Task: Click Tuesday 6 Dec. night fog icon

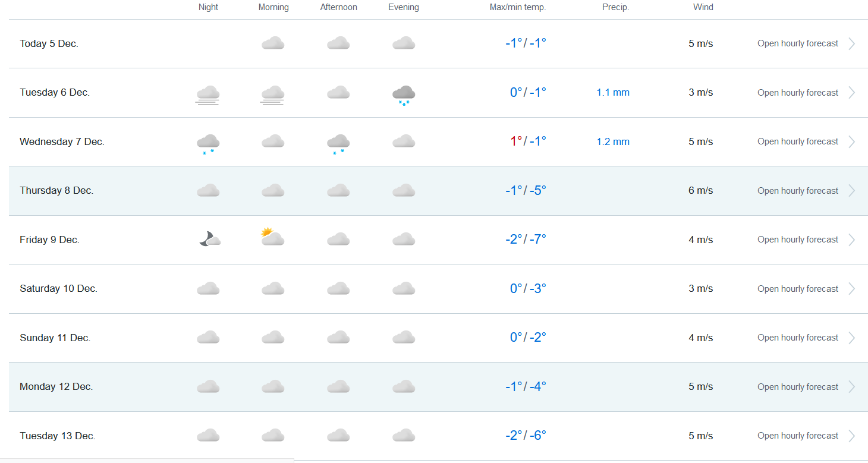Action: pyautogui.click(x=208, y=95)
